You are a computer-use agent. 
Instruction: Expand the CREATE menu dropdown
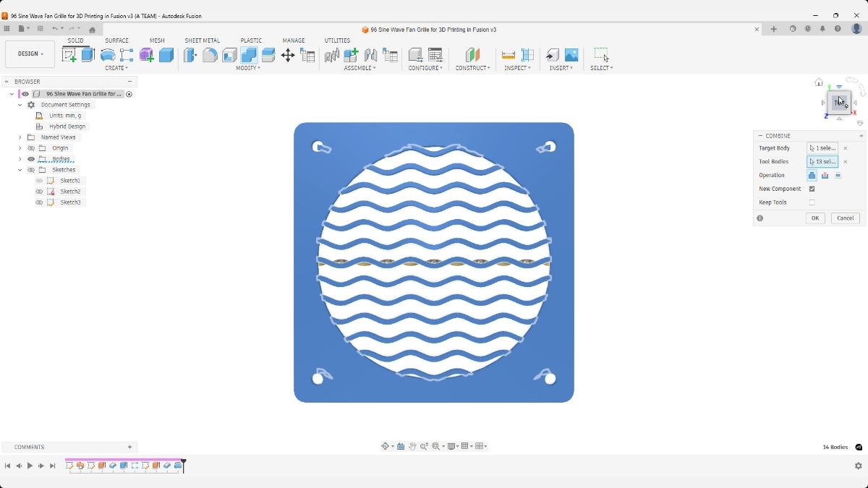(x=116, y=68)
